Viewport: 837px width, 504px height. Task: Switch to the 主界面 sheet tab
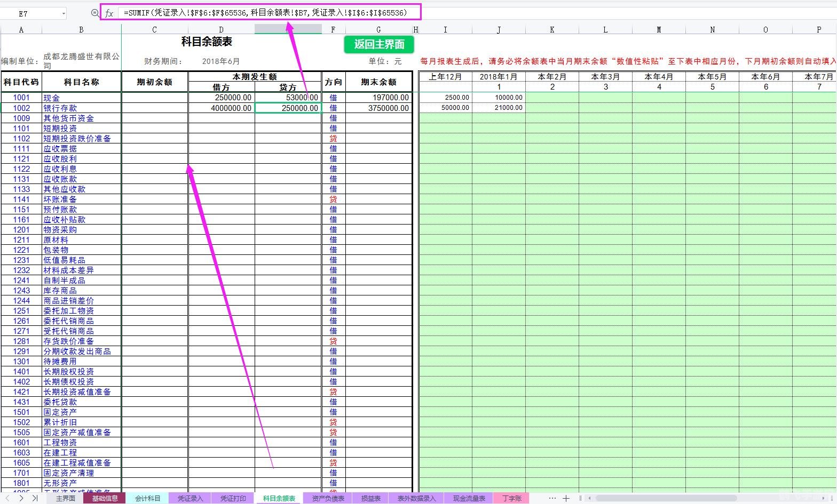click(66, 498)
